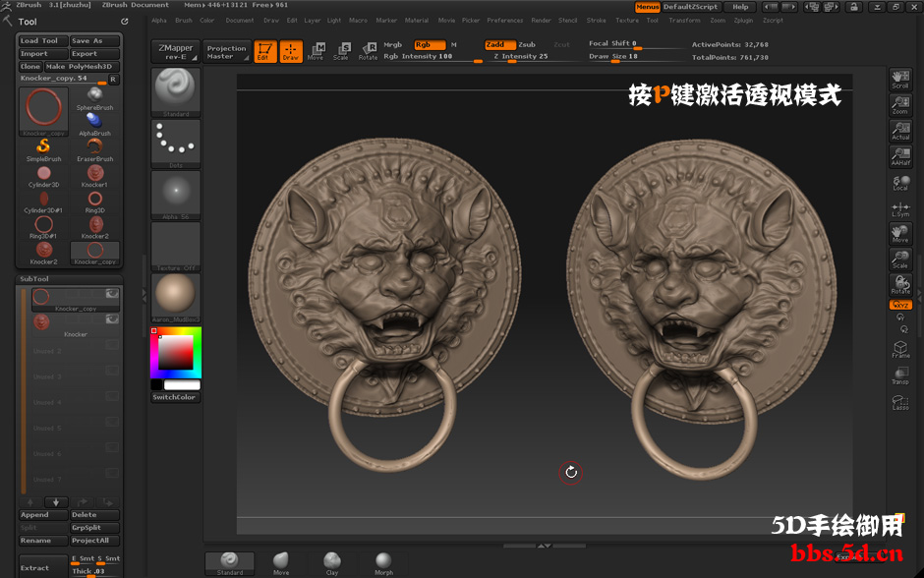Open the ZMapper rev-E popup
The image size is (924, 578).
click(175, 52)
